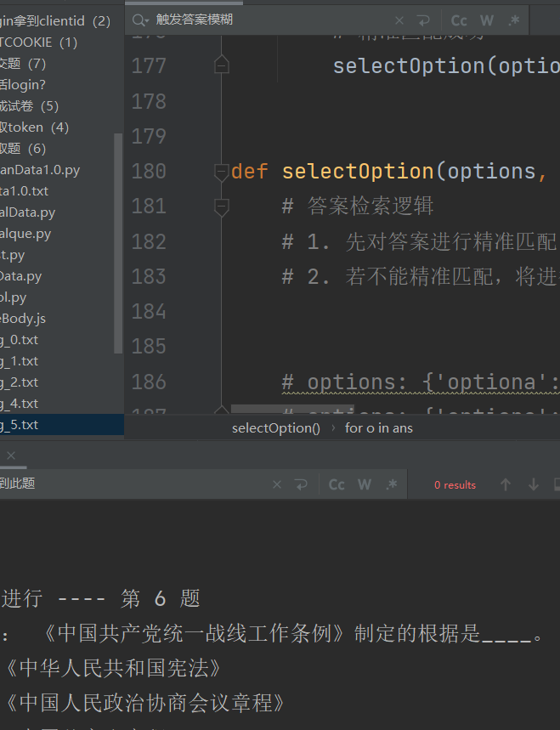Collapse the code block at line 177
560x730 pixels.
click(222, 65)
